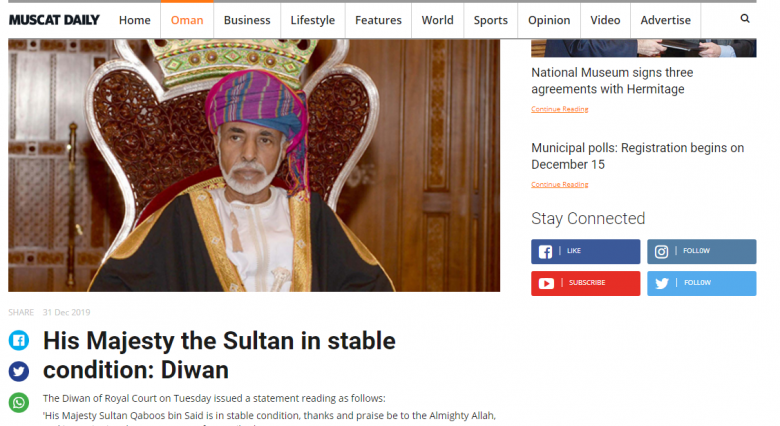Viewport: 780px width, 426px height.
Task: Share article via WhatsApp icon
Action: pos(19,402)
